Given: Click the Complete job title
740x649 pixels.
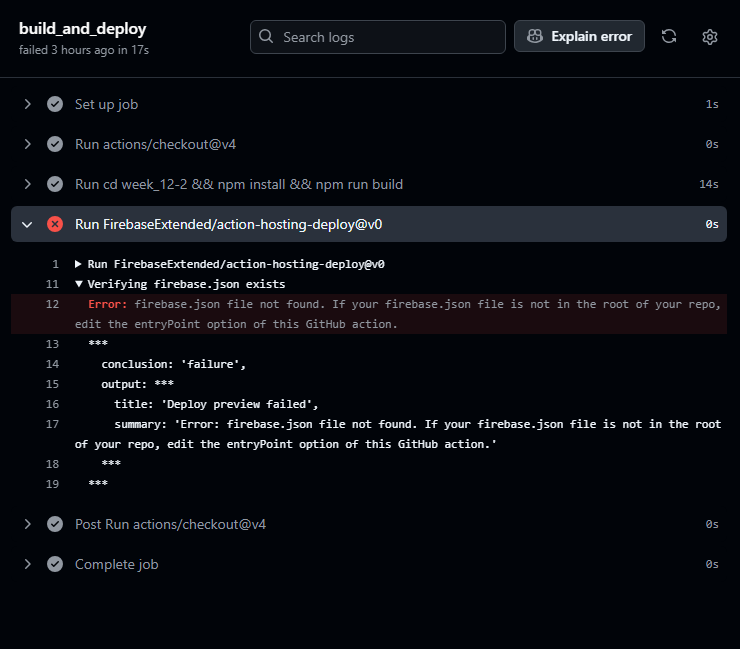Looking at the screenshot, I should [117, 565].
